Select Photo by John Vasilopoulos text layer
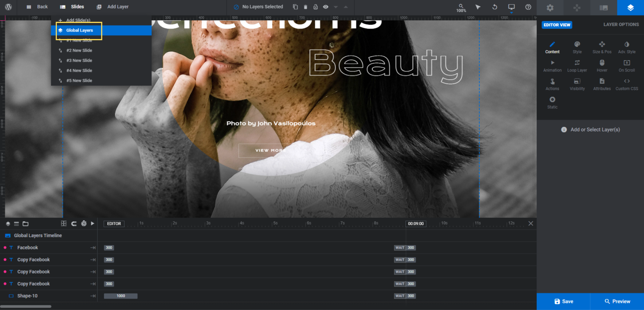644x310 pixels. (271, 123)
